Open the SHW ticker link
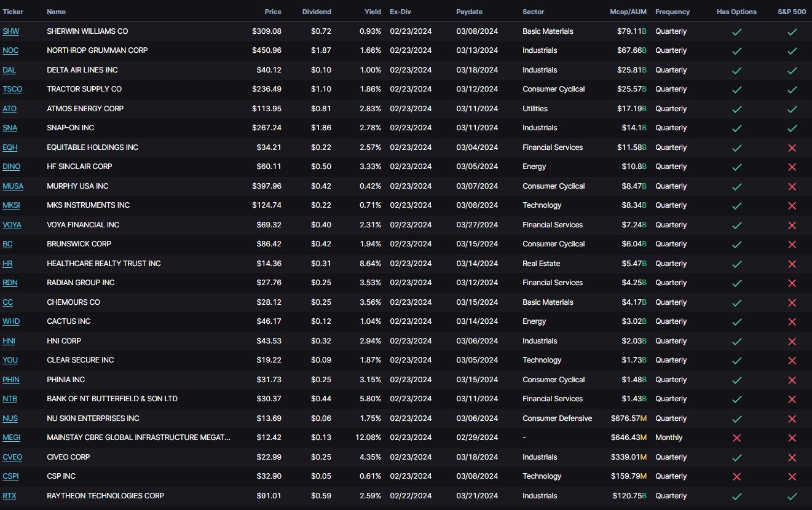This screenshot has width=812, height=510. (10, 31)
